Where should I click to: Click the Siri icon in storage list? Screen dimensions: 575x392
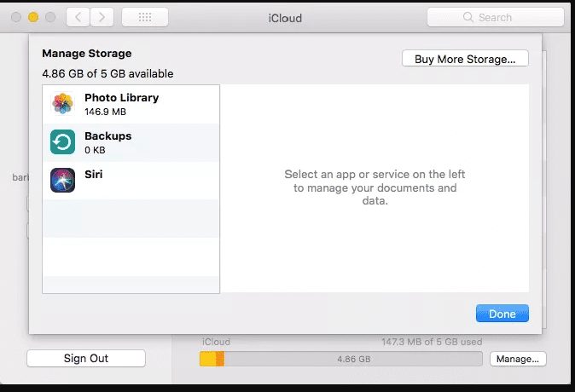click(x=63, y=180)
